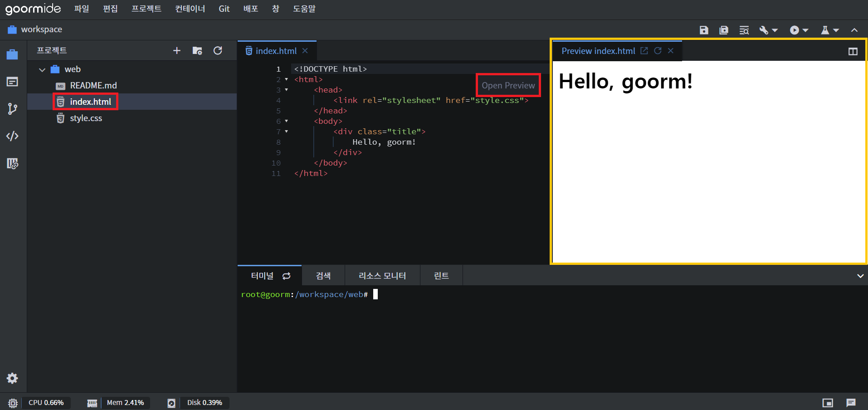This screenshot has height=410, width=868.
Task: Reload the preview tab
Action: pyautogui.click(x=658, y=51)
